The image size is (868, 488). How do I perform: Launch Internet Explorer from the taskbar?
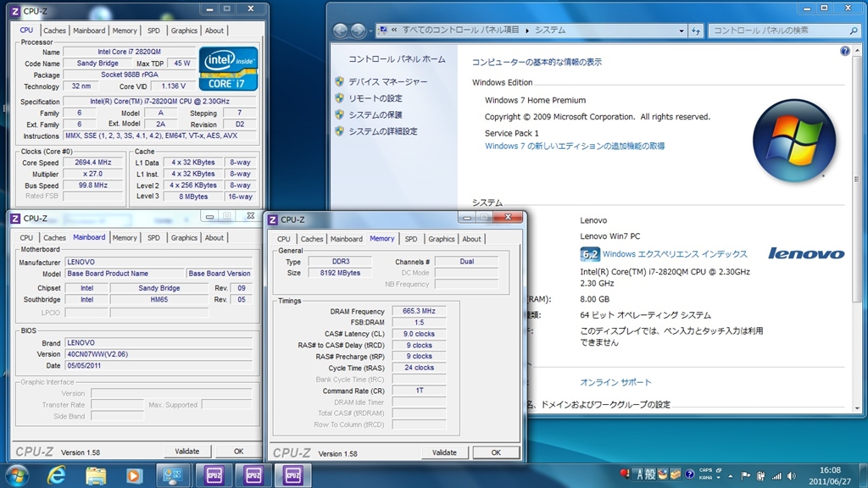57,475
